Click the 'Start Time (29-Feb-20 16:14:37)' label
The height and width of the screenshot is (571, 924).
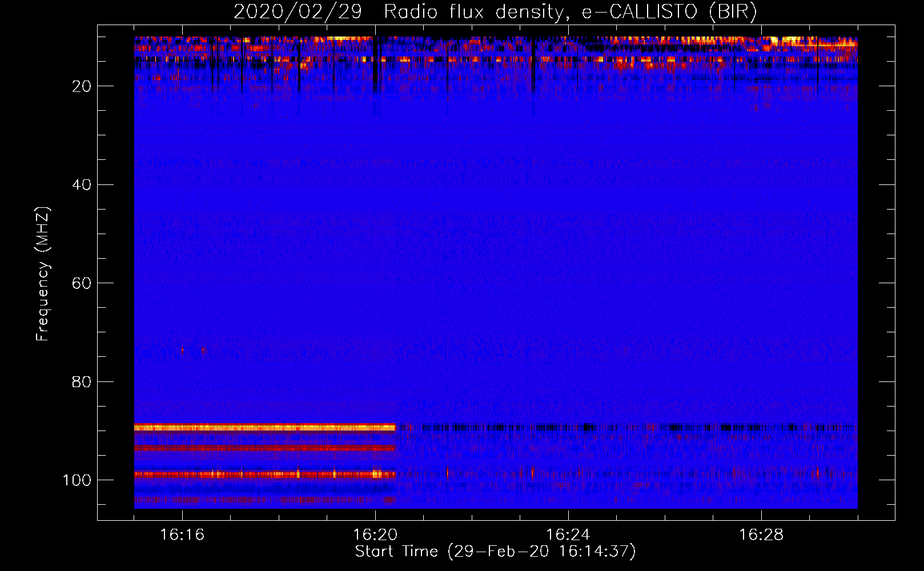coord(495,552)
